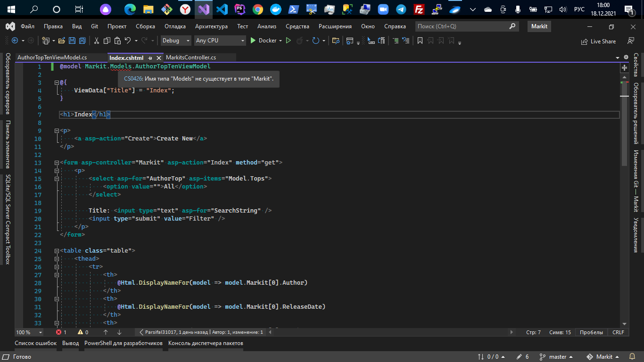Click the Поиск (Ctrl+Q) search box
Viewport: 644px width, 362px height.
pos(467,26)
